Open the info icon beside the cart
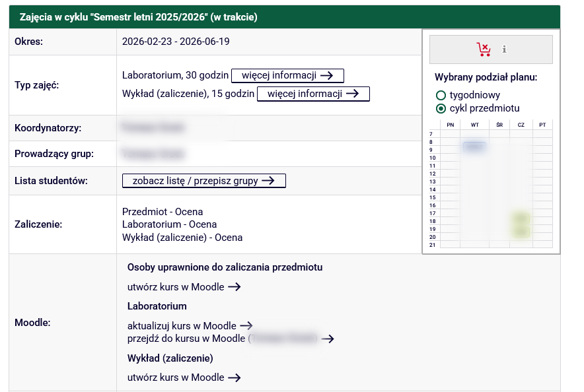Image resolution: width=584 pixels, height=392 pixels. pyautogui.click(x=504, y=49)
